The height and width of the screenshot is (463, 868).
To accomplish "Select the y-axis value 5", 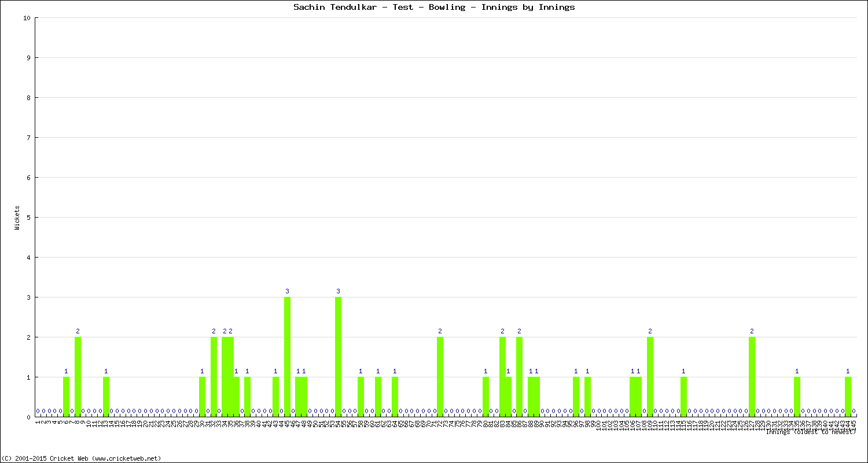I will [x=28, y=218].
